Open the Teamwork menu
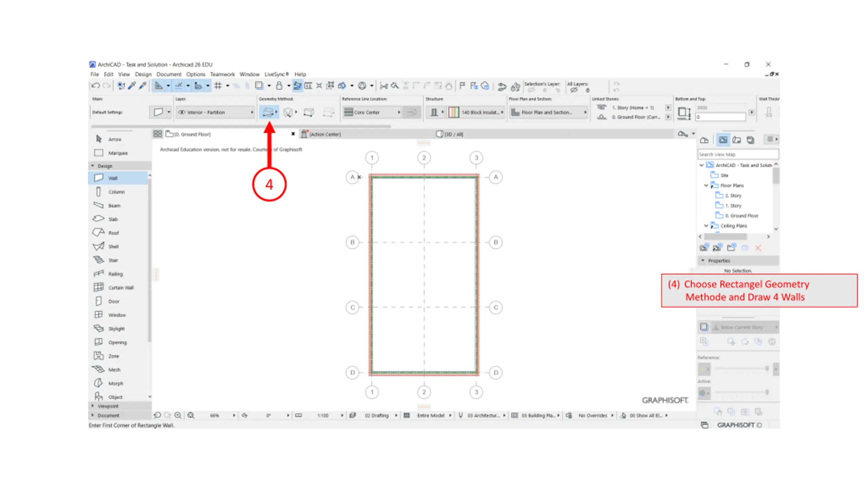 click(222, 74)
